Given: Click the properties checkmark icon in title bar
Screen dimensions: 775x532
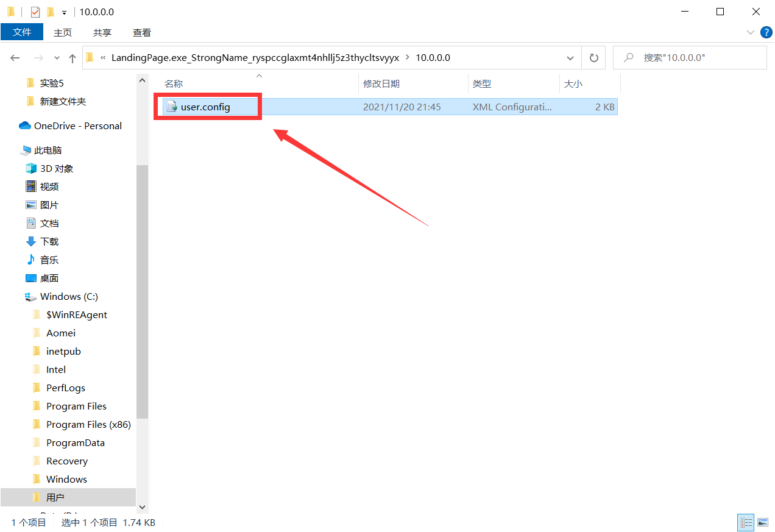Looking at the screenshot, I should click(x=35, y=12).
